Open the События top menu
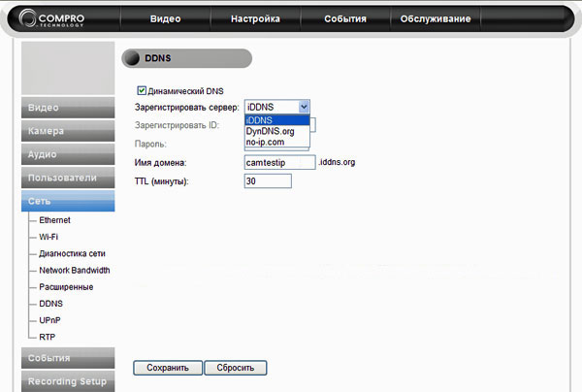582x392 pixels. click(x=345, y=18)
